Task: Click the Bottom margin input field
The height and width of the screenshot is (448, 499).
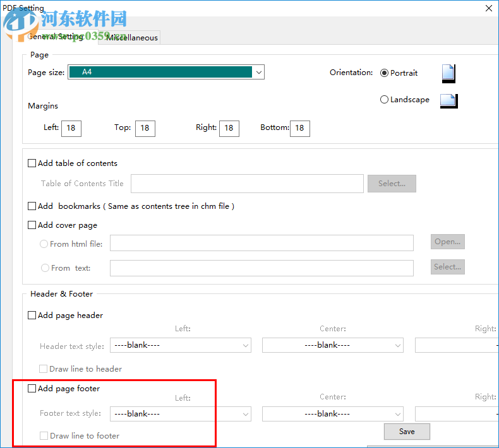Action: tap(300, 129)
